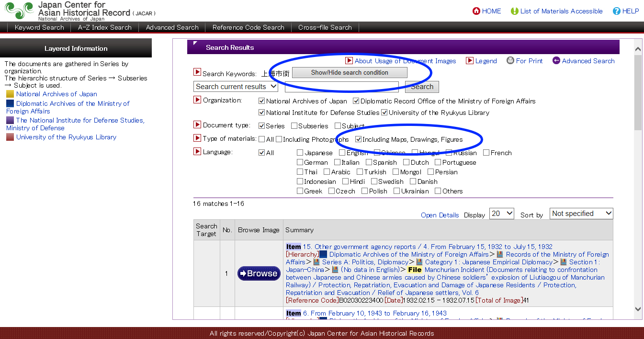This screenshot has height=339, width=644.
Task: Open University of the Ryukyus Library sidebar link
Action: coord(66,137)
